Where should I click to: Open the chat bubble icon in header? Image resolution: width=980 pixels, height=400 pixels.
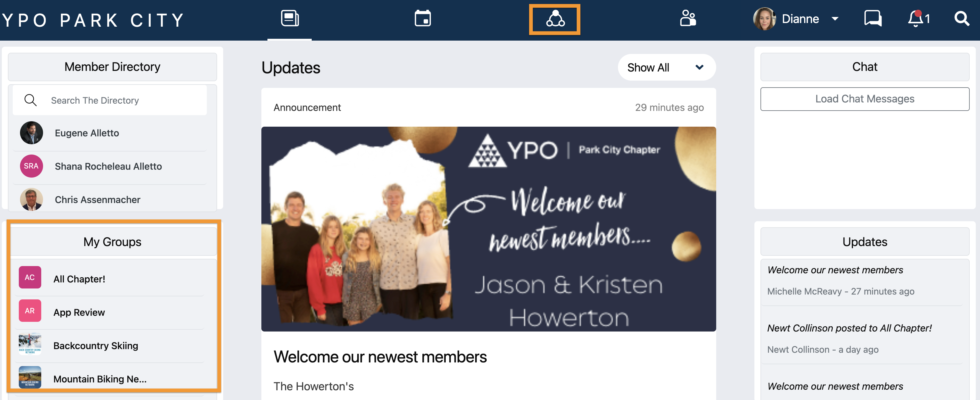pyautogui.click(x=872, y=18)
